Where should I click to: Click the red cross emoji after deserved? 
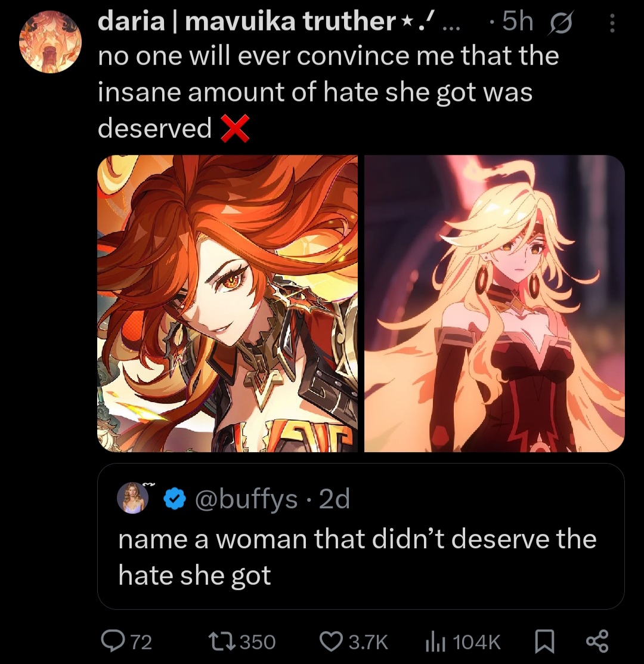[236, 128]
